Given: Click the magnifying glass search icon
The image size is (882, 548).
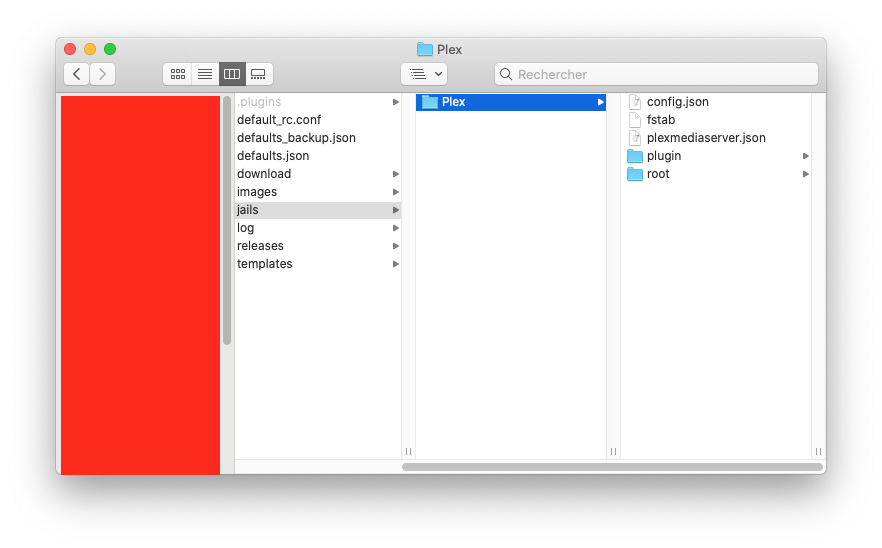Looking at the screenshot, I should [x=506, y=74].
